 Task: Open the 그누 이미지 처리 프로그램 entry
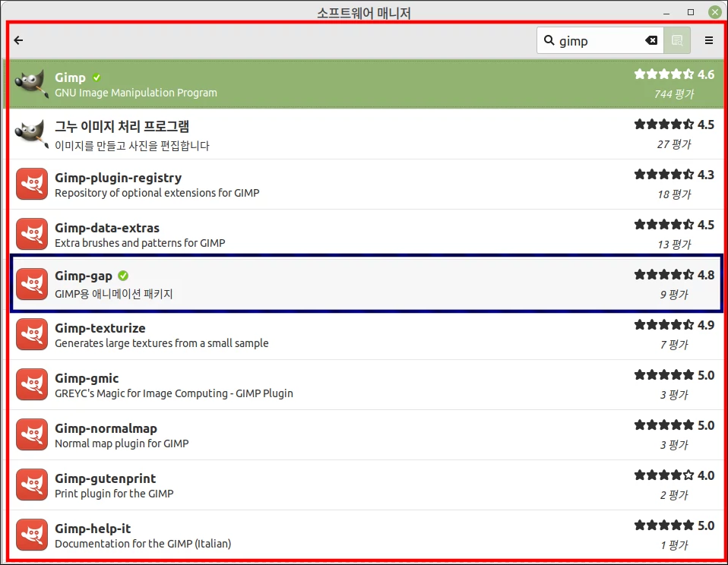[122, 126]
